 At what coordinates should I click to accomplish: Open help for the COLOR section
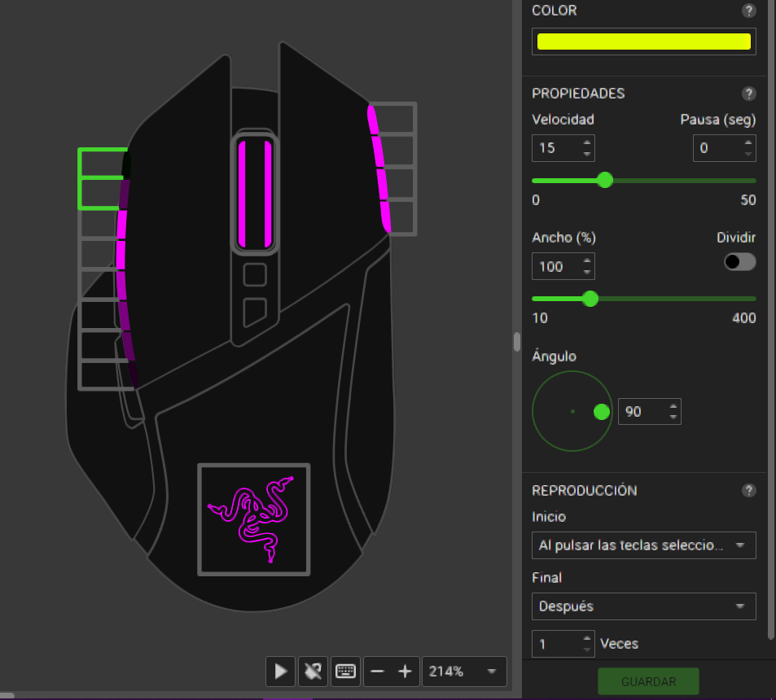pos(749,11)
